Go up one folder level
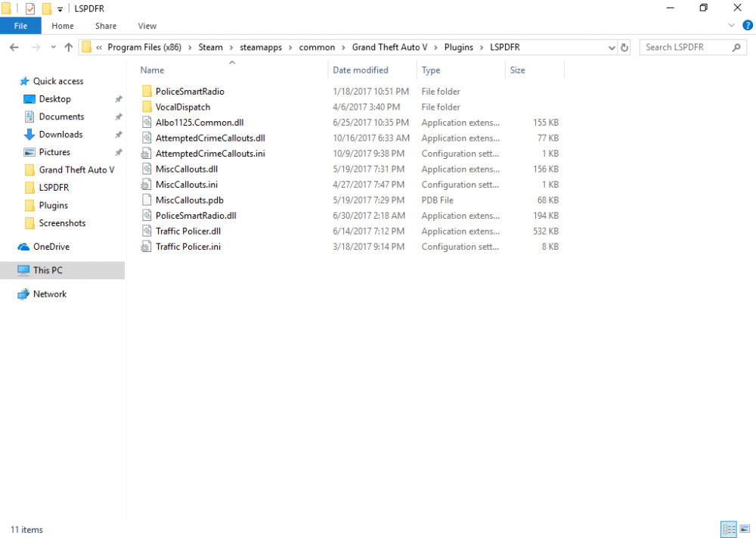 pyautogui.click(x=69, y=47)
